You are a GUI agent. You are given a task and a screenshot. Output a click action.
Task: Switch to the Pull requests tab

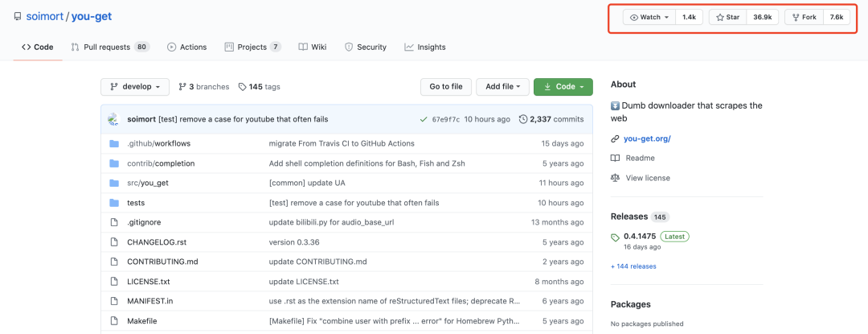pos(110,47)
